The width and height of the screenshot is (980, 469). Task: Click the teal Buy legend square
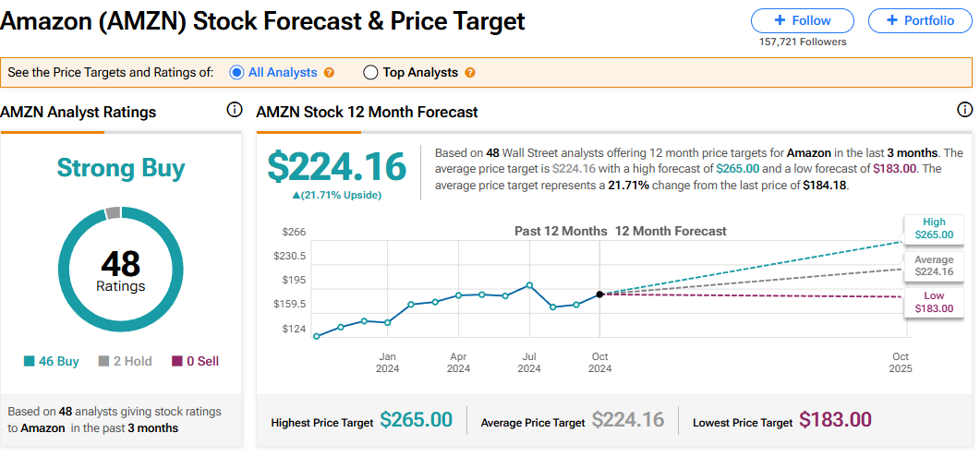tap(30, 362)
